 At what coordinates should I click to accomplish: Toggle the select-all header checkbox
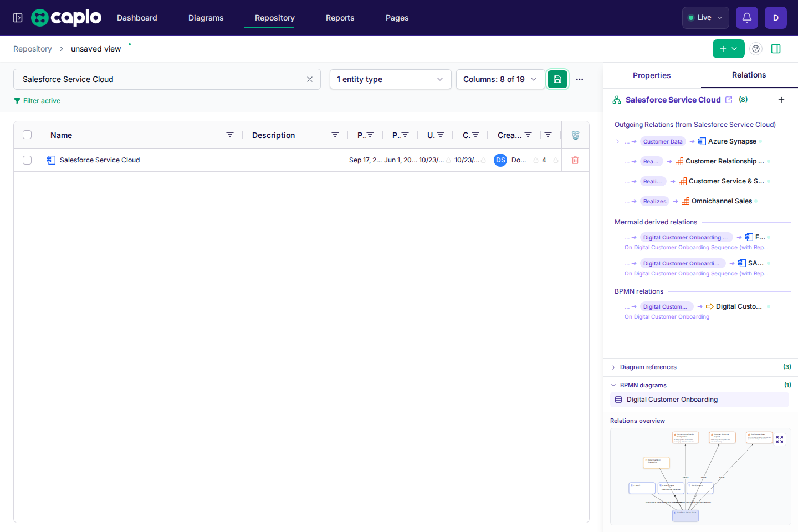click(x=27, y=135)
